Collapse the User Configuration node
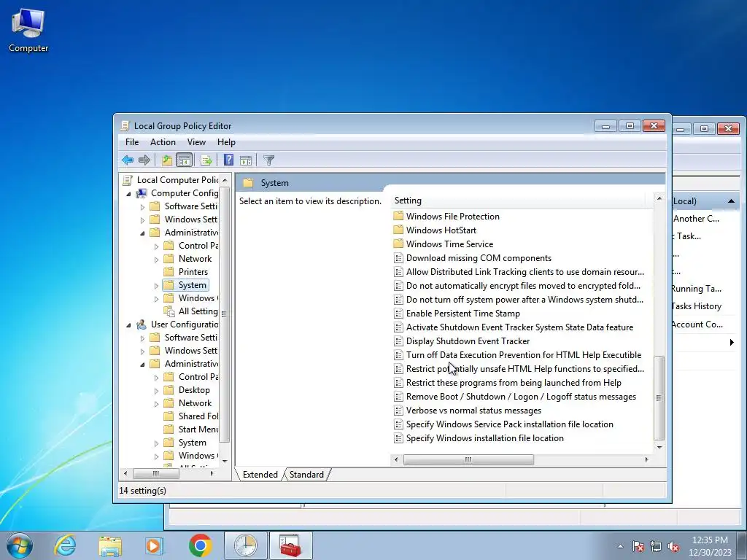Screen dimensions: 747x560 [x=128, y=324]
